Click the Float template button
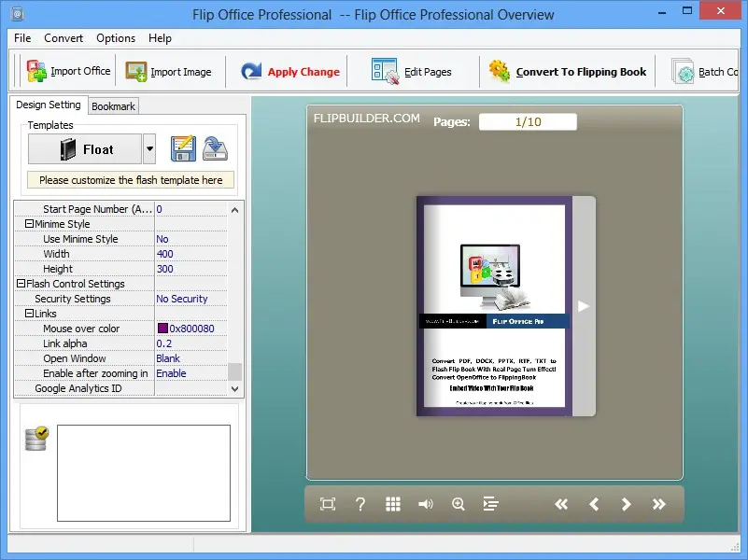Screen dimensions: 748x560 tap(85, 148)
